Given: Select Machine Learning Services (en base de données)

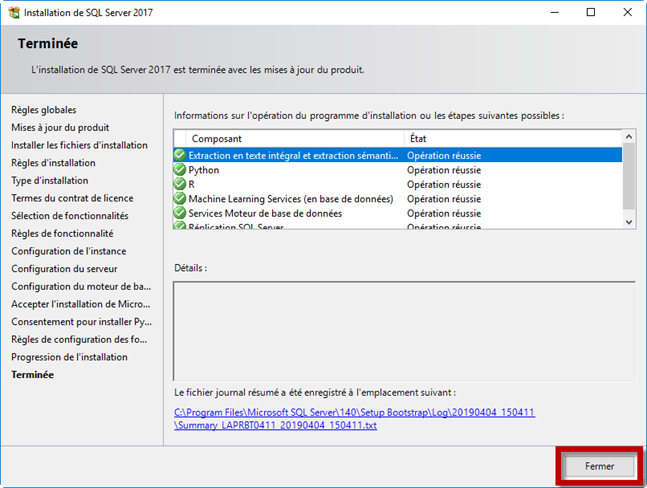Looking at the screenshot, I should (x=398, y=199).
